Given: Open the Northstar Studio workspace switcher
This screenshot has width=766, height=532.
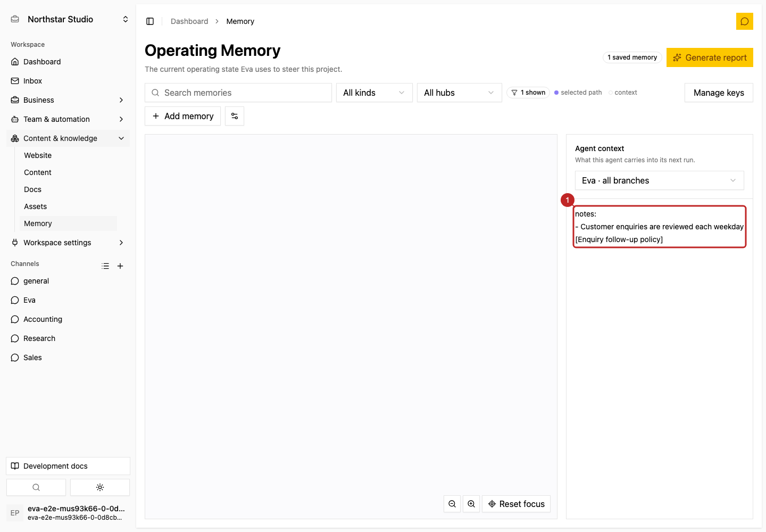Looking at the screenshot, I should 69,19.
